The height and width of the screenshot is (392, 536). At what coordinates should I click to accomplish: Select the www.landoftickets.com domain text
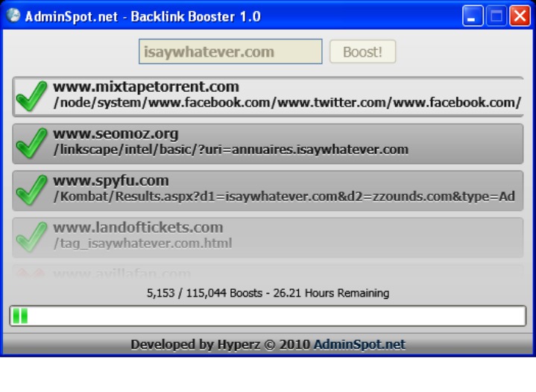pos(138,227)
